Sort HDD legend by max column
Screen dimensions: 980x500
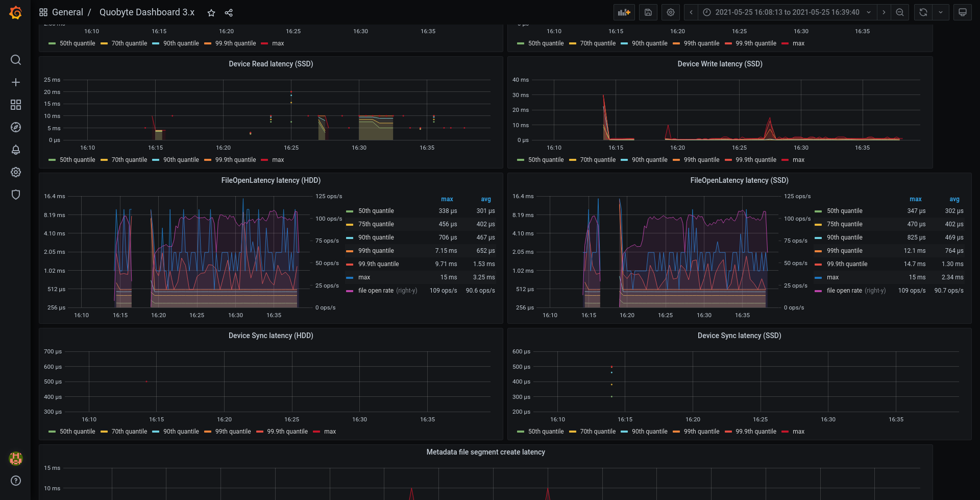tap(447, 199)
